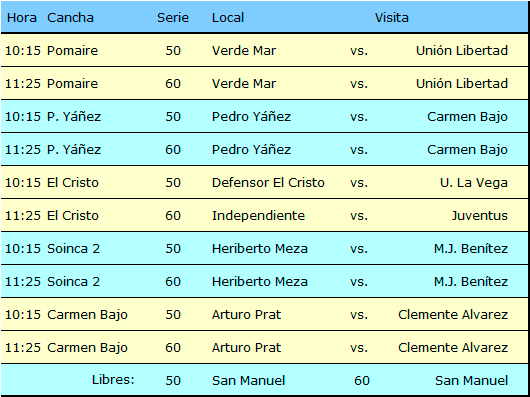
Task: Click the Juventus visitor cell
Action: pyautogui.click(x=480, y=216)
